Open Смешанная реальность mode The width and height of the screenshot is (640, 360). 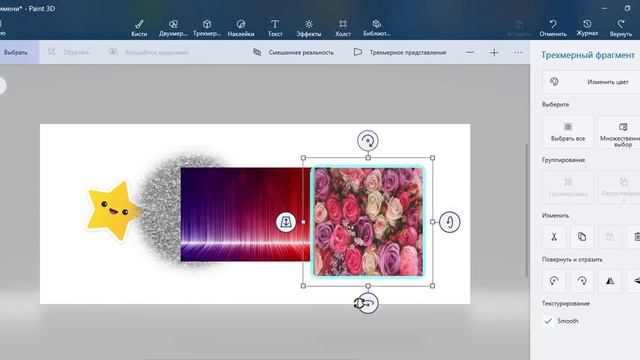293,52
